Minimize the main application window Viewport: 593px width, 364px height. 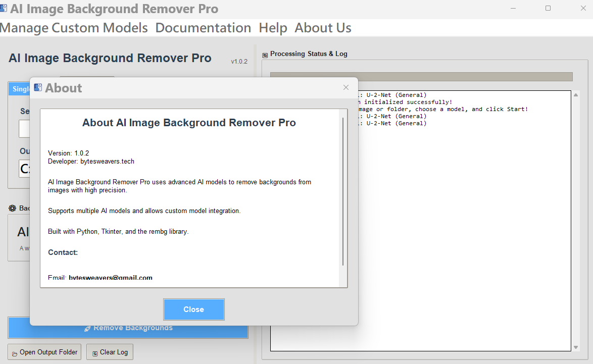[514, 9]
